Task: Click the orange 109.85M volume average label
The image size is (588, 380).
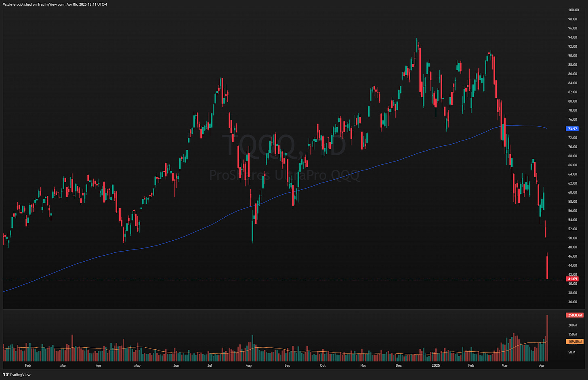Action: [575, 342]
